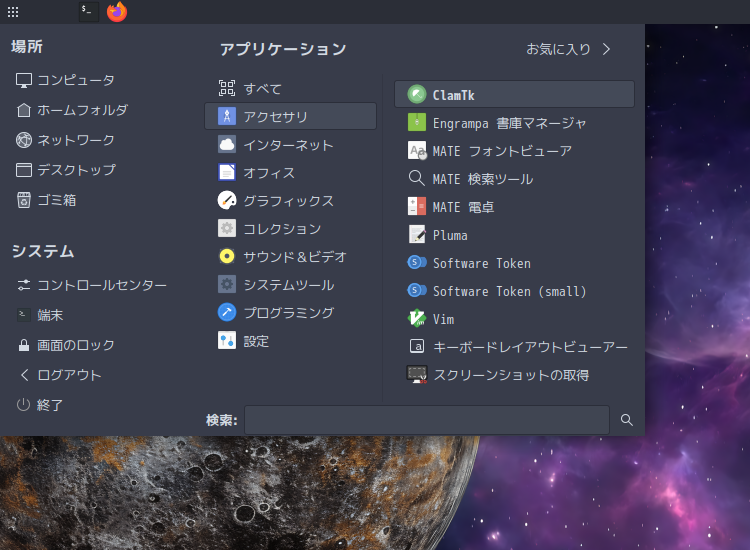Click the system terminal (端末) icon
Viewport: 750px width, 550px height.
pos(24,315)
